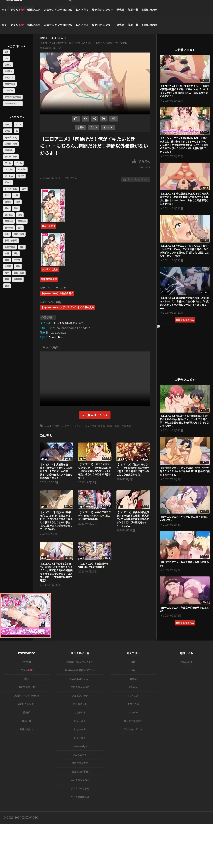Click the red レンタルで見る button
Viewport: 213px width, 868px height.
click(x=50, y=270)
